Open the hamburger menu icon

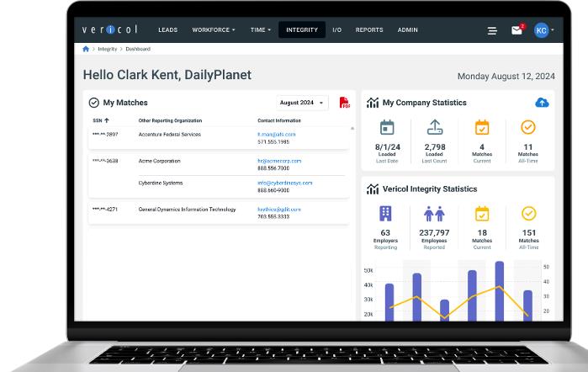click(492, 30)
